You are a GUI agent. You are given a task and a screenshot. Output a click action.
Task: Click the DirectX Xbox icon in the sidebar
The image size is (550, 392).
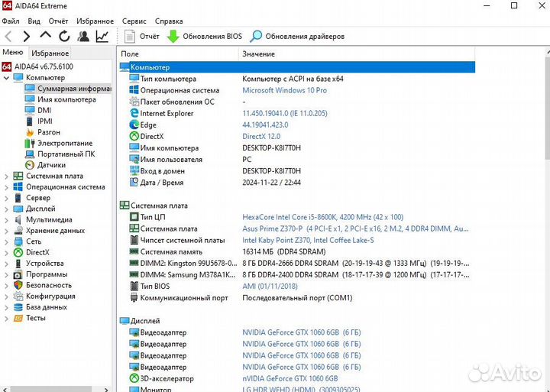point(18,252)
